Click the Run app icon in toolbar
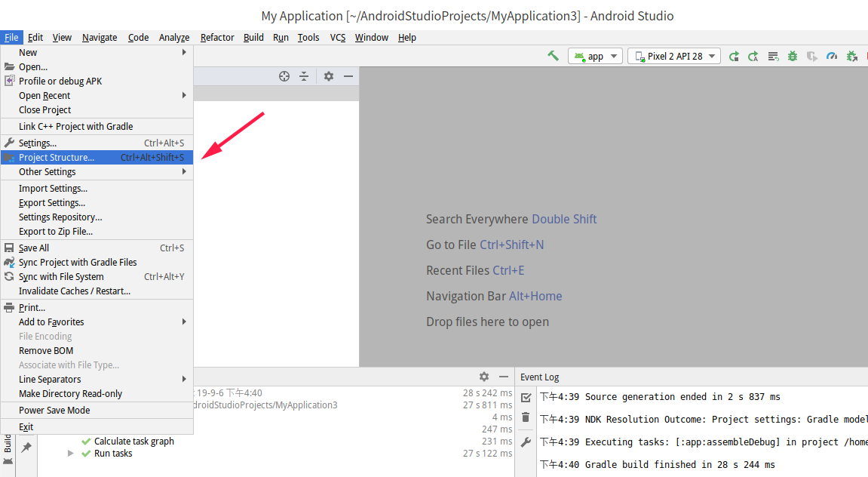The image size is (868, 477). [x=734, y=56]
